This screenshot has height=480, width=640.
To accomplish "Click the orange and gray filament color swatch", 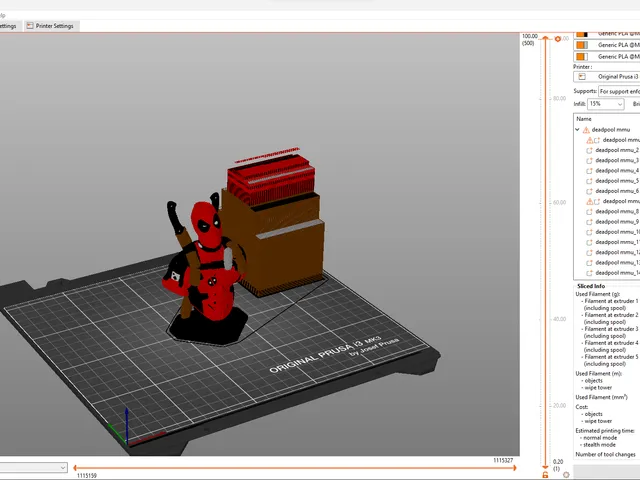I will pos(582,45).
